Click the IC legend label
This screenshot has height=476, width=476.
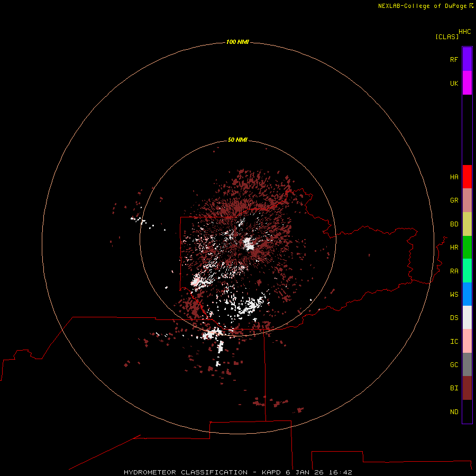tap(454, 342)
